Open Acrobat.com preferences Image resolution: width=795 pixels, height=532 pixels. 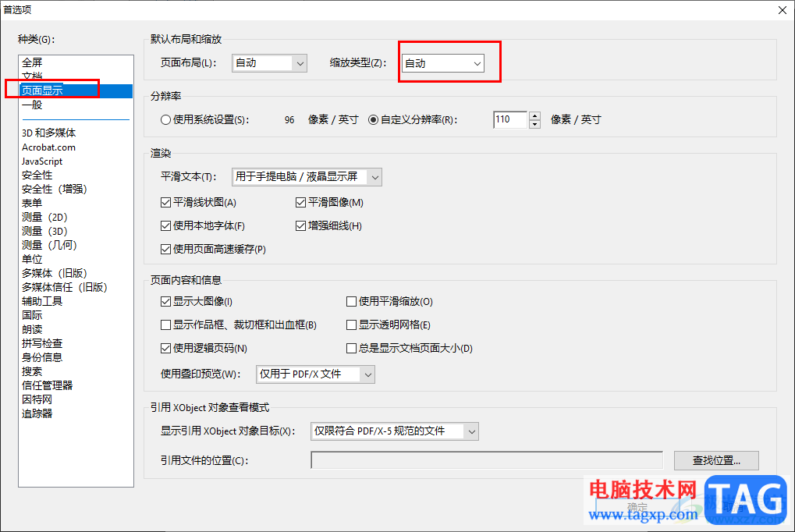48,147
